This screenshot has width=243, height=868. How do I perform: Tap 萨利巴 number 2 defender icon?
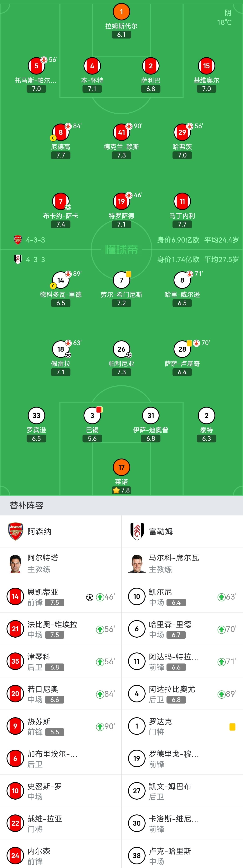[151, 66]
